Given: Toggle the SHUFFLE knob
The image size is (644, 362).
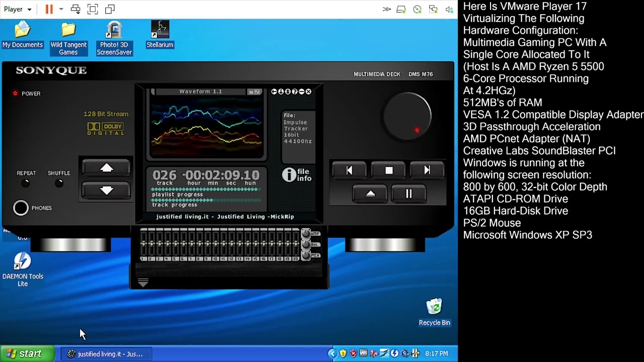Looking at the screenshot, I should (59, 184).
